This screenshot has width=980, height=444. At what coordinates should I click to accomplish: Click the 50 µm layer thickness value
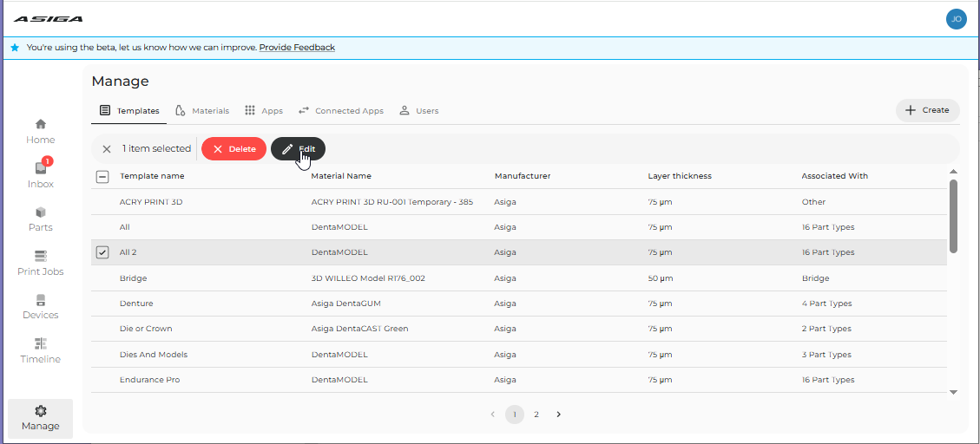coord(660,277)
